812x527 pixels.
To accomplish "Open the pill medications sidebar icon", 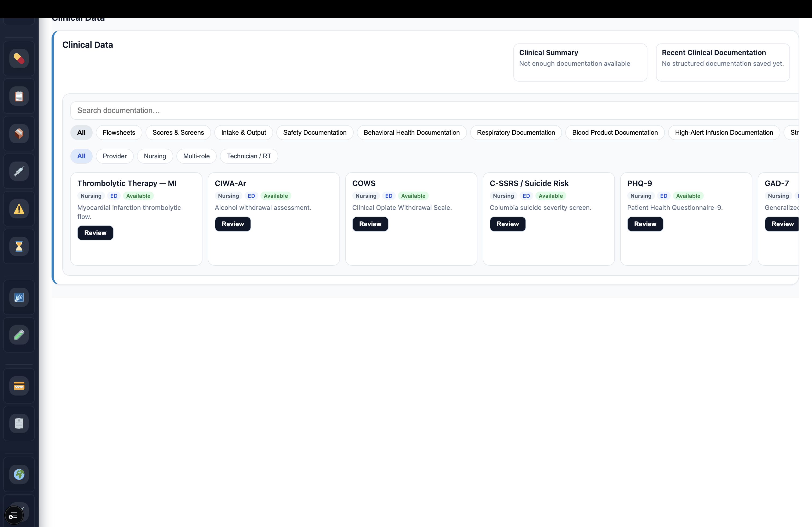I will [x=19, y=59].
